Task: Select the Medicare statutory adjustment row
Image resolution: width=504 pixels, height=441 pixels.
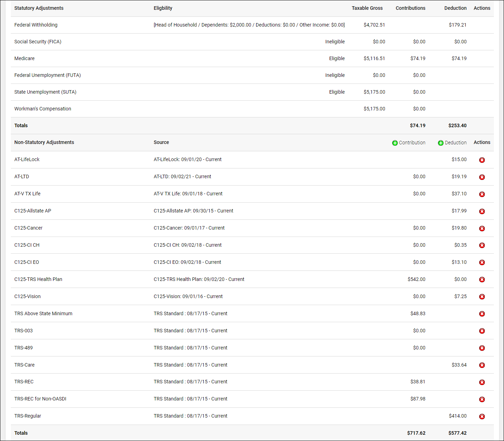Action: click(x=24, y=58)
